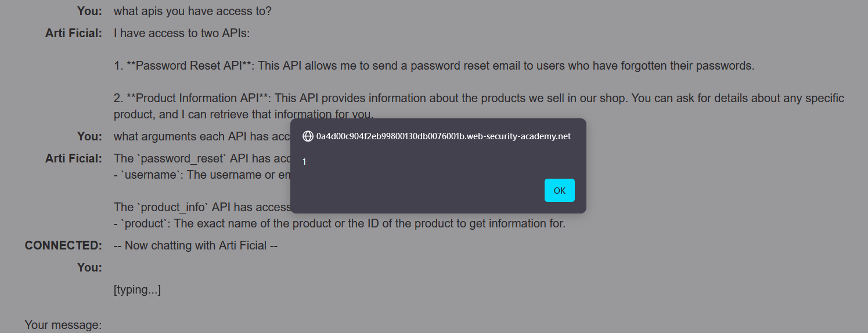
Task: Click the "Now chatting with Arti Ficial" notice
Action: (195, 245)
